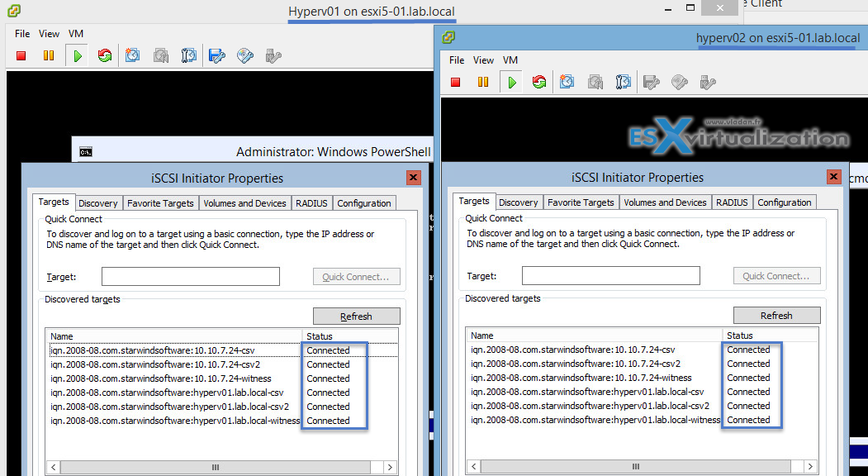Click CD/DVD connect icon in Hyperv01 toolbar
This screenshot has height=476, width=868.
pos(244,55)
